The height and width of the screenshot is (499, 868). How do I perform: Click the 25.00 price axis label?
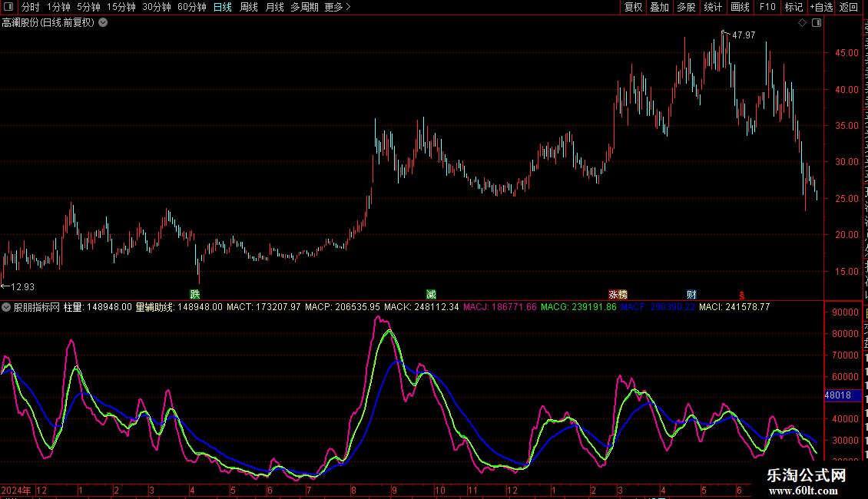tap(846, 199)
